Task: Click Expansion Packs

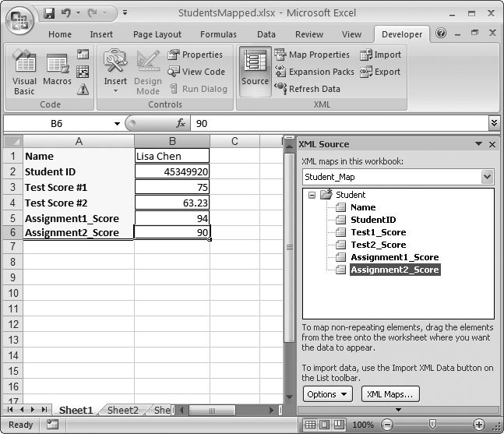Action: point(314,72)
